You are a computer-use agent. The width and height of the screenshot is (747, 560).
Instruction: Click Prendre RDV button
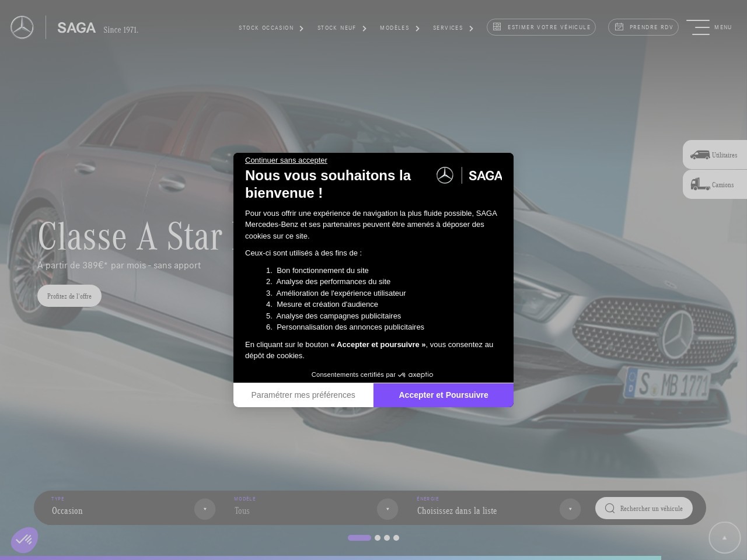click(643, 27)
